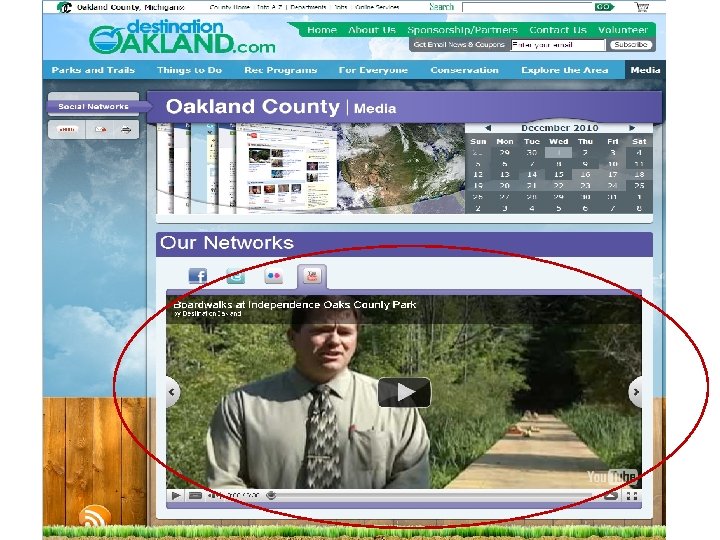This screenshot has height=540, width=720.
Task: Open the Conservation menu
Action: 464,70
